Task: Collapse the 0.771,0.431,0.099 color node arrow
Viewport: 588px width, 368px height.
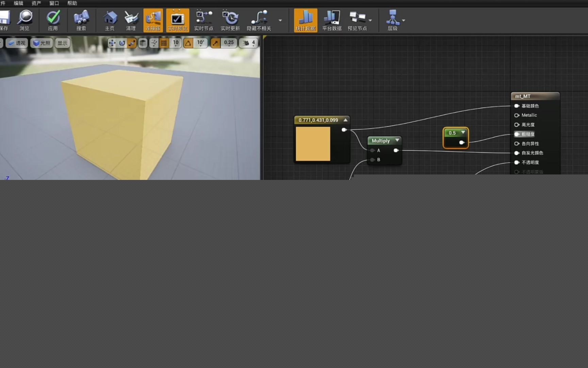Action: tap(345, 120)
